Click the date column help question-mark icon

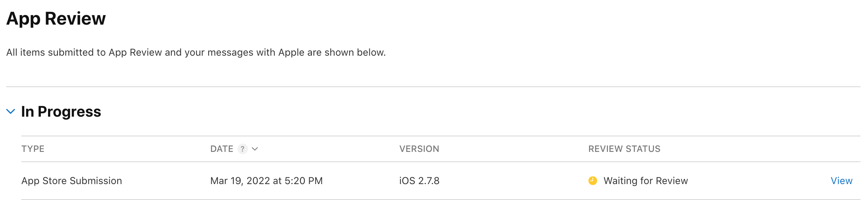tap(242, 149)
